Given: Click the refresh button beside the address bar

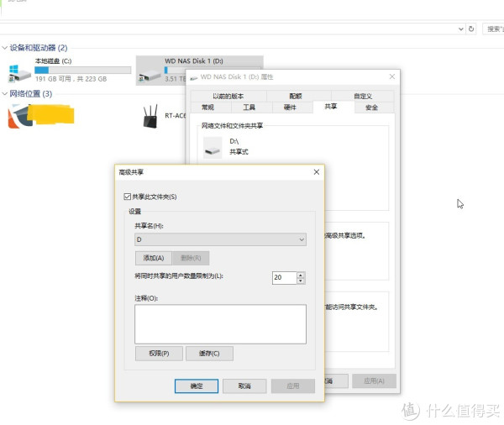Looking at the screenshot, I should coord(471,29).
